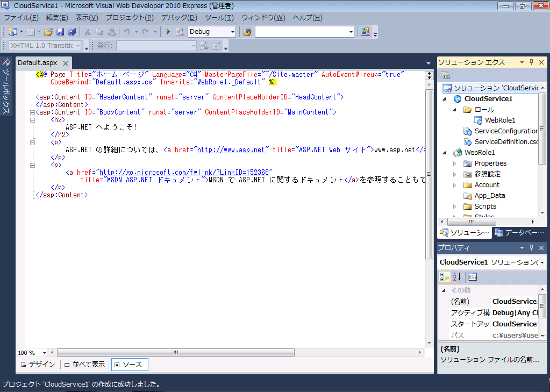
Task: Expand the 参照設定 node
Action: (455, 174)
